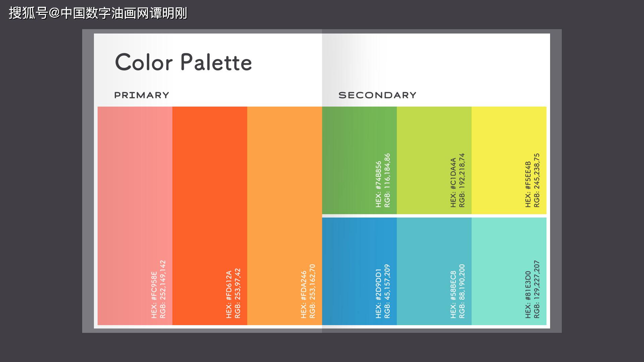Click the 'PRIMARY' heading
644x362 pixels.
[142, 95]
